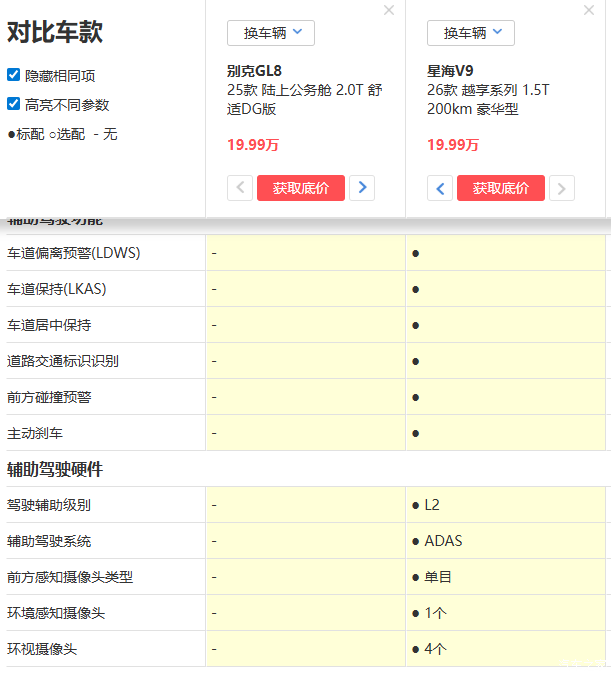Select the 主动刹车 row label
The image size is (611, 676).
[35, 433]
